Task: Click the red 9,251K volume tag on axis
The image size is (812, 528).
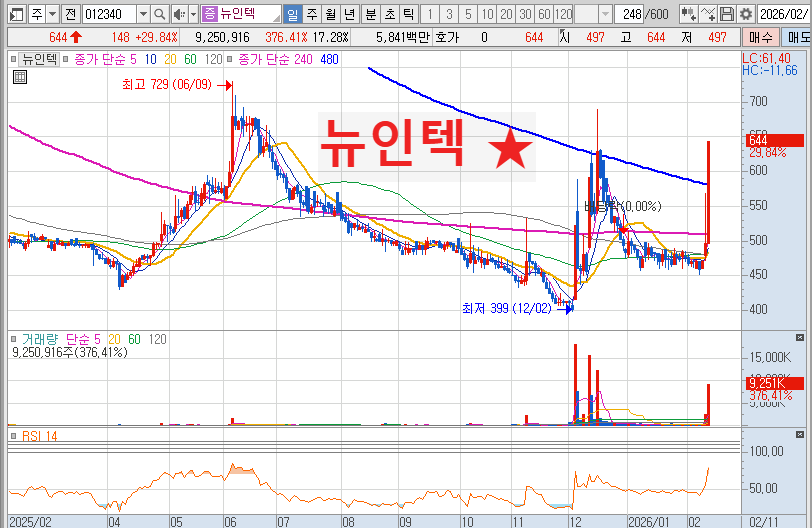Action: tap(775, 383)
